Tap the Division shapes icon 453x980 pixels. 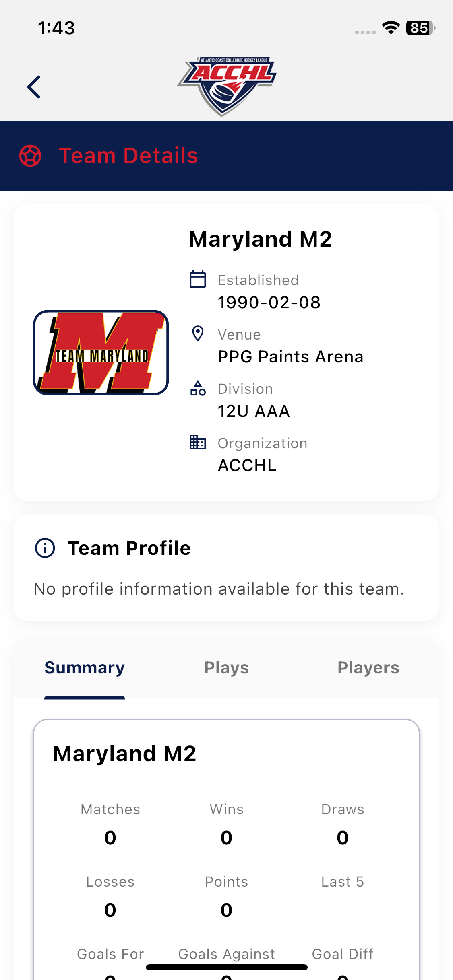pyautogui.click(x=198, y=388)
